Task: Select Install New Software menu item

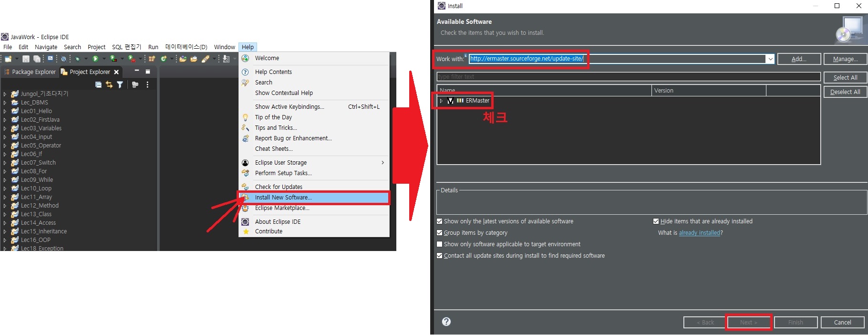Action: point(314,198)
